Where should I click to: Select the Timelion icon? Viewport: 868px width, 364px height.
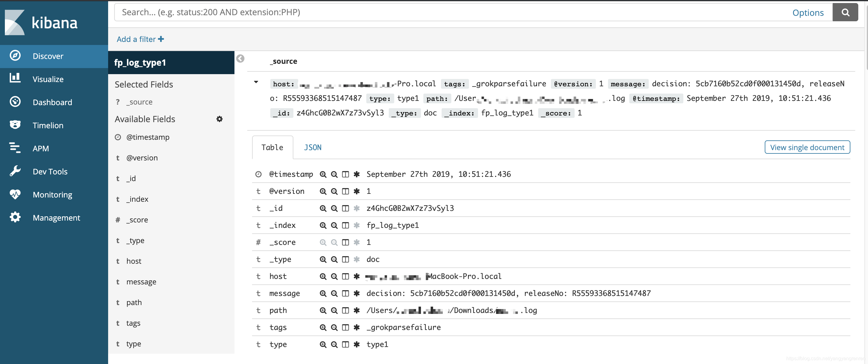click(x=14, y=125)
